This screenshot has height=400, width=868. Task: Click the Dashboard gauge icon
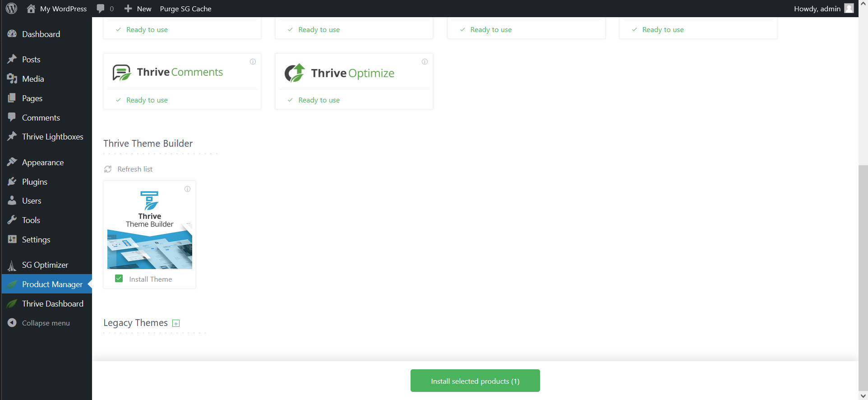click(12, 34)
